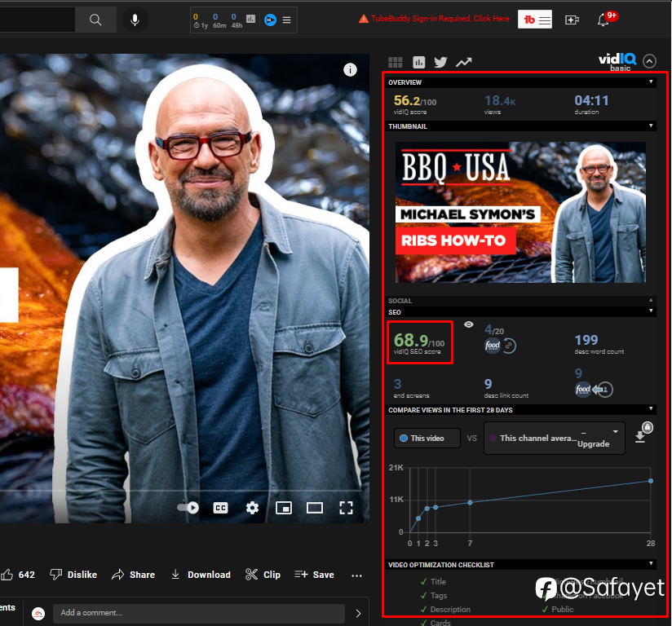Viewport: 672px width, 626px height.
Task: Click the YouTube search magnifier button
Action: coord(95,20)
